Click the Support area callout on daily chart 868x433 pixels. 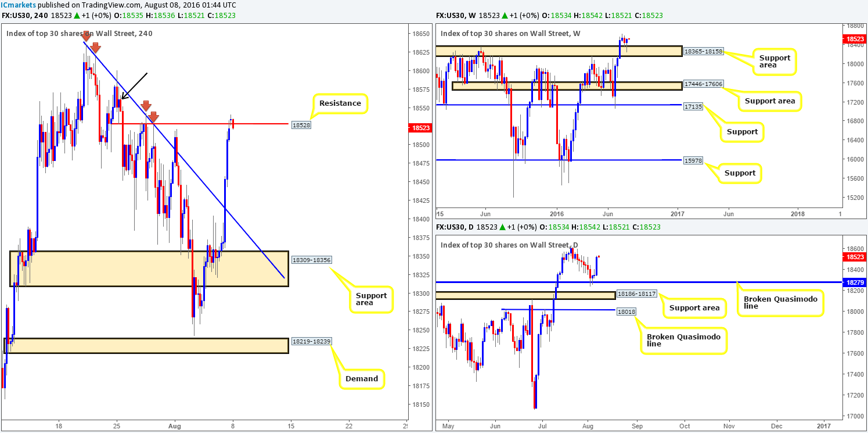[x=694, y=307]
